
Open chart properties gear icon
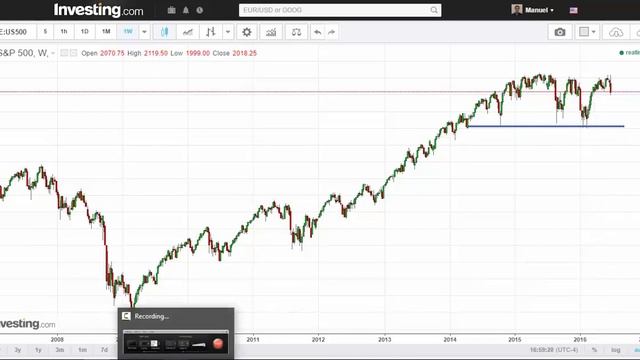point(247,32)
